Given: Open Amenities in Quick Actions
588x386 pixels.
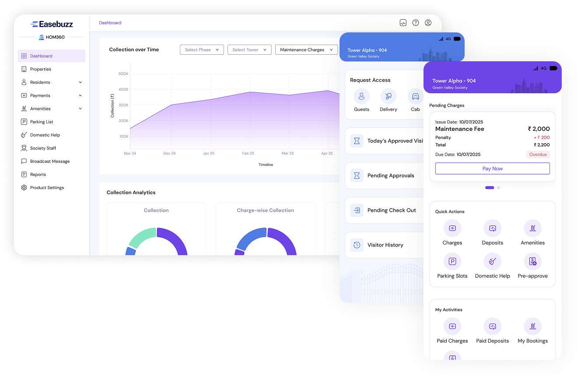Looking at the screenshot, I should tap(532, 228).
